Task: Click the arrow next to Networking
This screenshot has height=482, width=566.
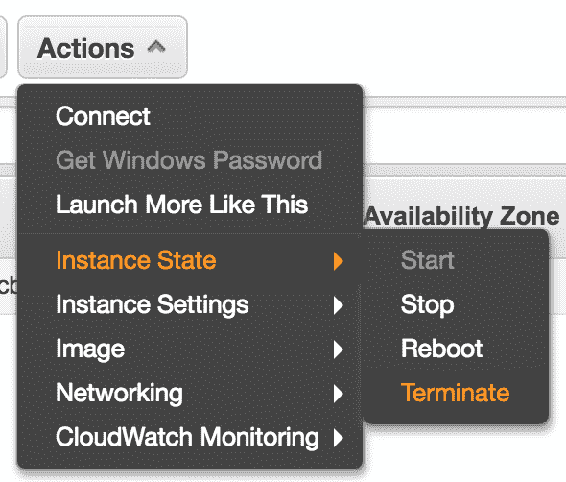Action: tap(338, 394)
